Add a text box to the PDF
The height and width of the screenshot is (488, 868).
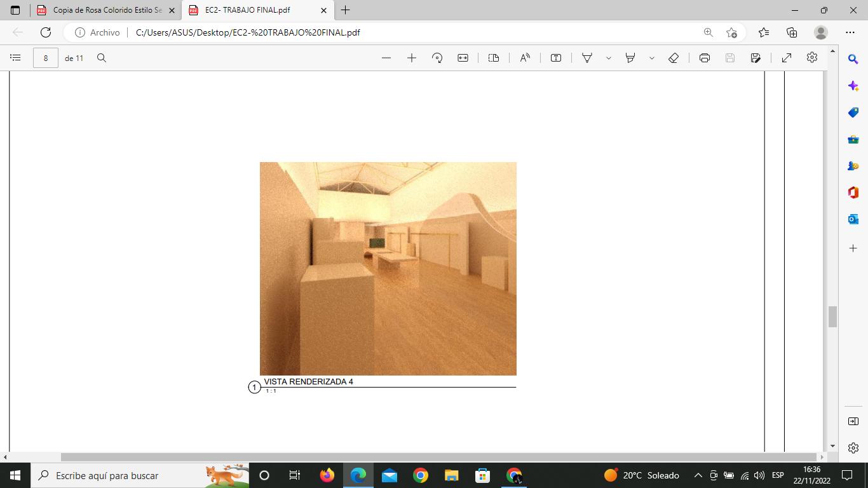(x=556, y=58)
